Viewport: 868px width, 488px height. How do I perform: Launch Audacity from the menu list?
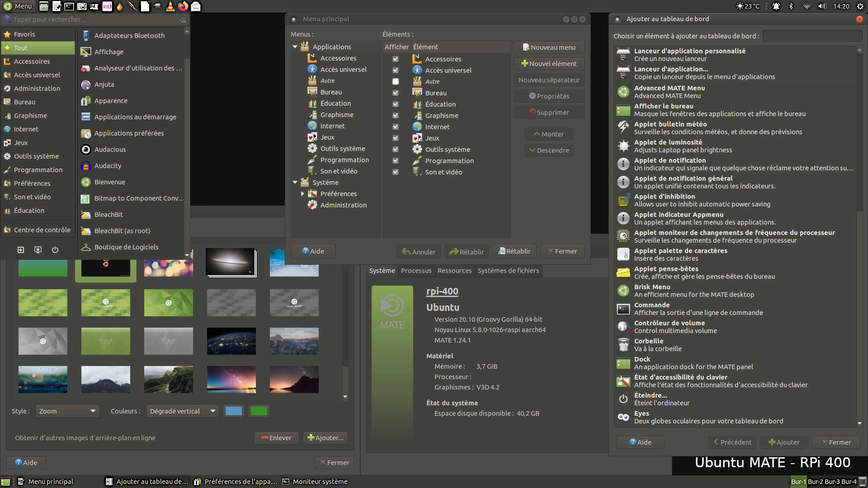[x=131, y=166]
